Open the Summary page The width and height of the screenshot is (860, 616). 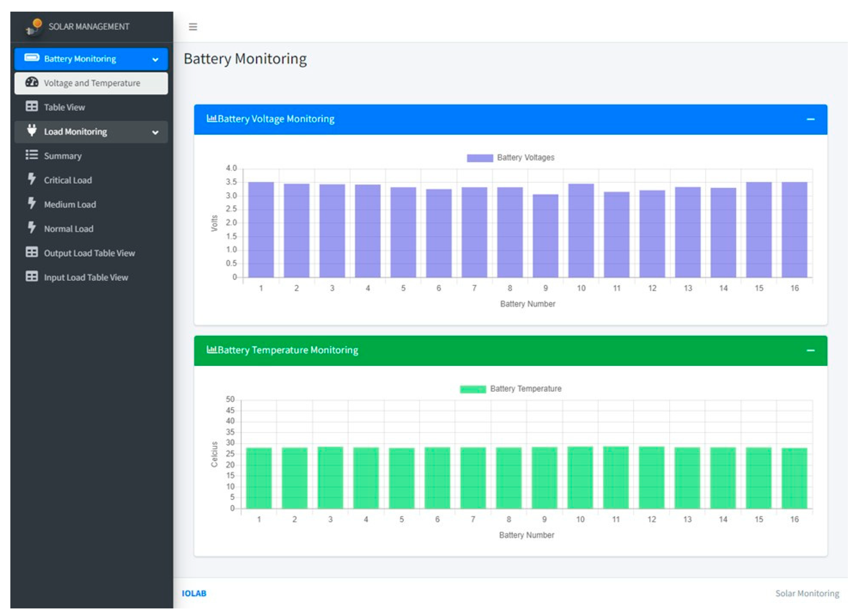click(91, 156)
